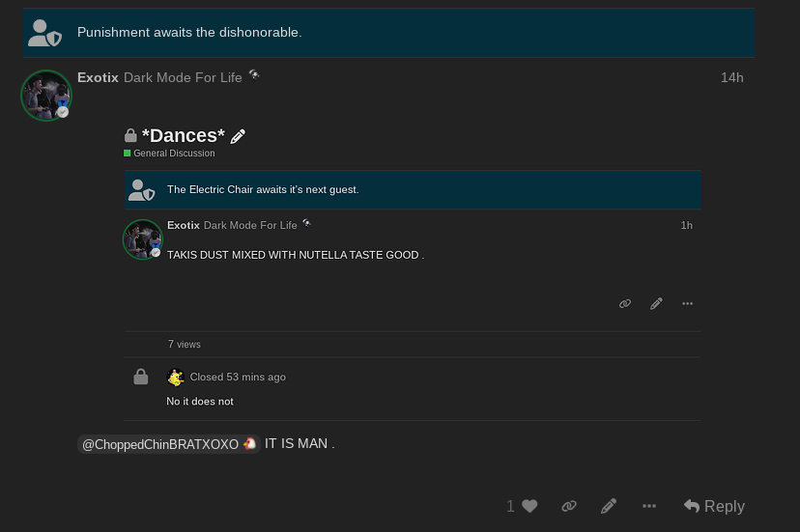Open avatar of user who closed topic
Screen dimensions: 800x532
click(175, 378)
